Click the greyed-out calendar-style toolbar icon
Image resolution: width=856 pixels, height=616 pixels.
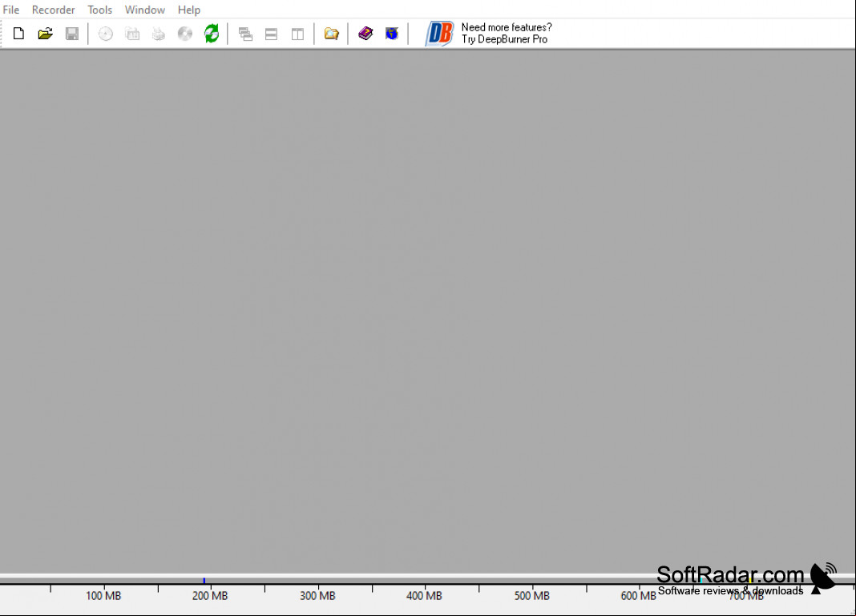point(132,34)
